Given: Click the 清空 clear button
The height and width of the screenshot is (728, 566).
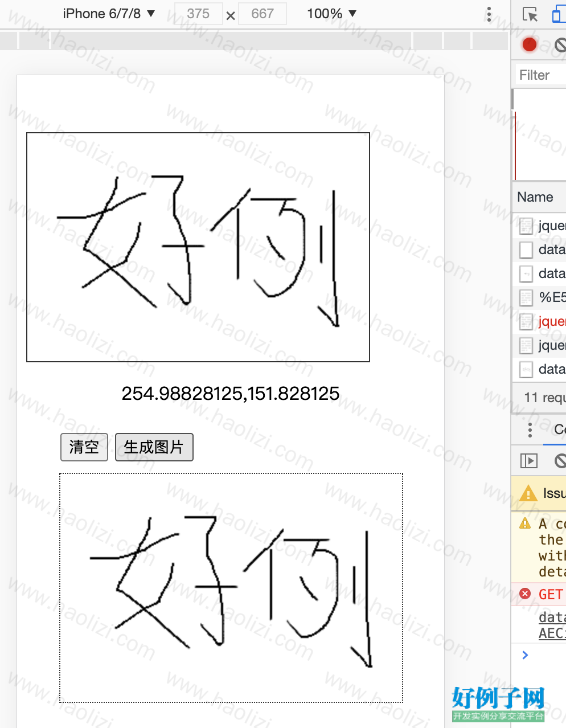Looking at the screenshot, I should [84, 447].
